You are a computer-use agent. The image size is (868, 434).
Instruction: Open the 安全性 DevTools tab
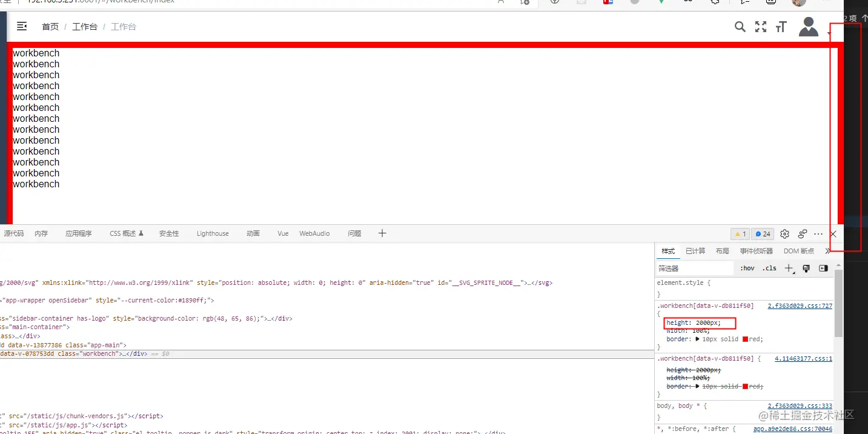coord(169,233)
